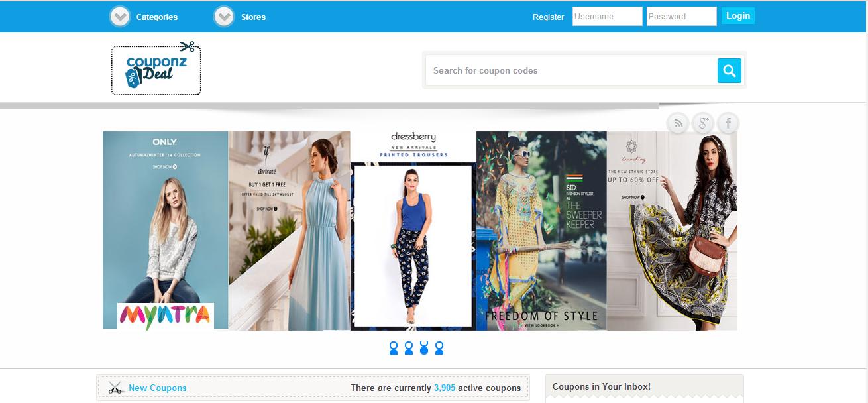
Task: Click Shop Now on the ONLY banner
Action: [x=164, y=167]
